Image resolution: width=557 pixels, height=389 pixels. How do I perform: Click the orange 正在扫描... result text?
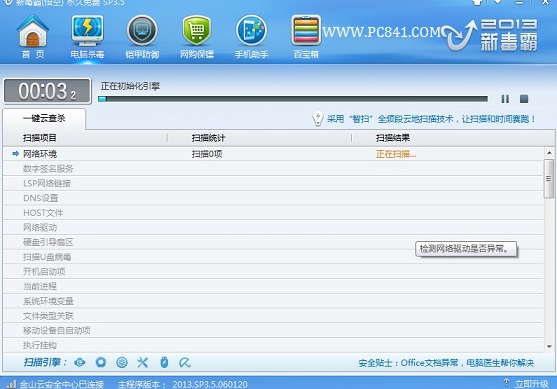(396, 154)
